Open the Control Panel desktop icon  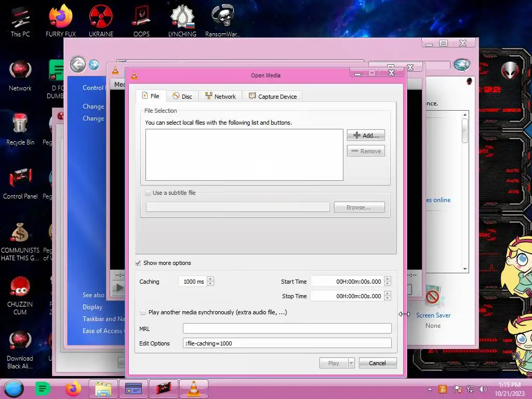(x=20, y=184)
